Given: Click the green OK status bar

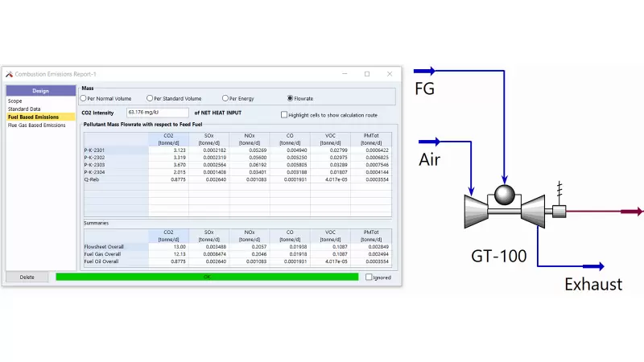Looking at the screenshot, I should 207,277.
